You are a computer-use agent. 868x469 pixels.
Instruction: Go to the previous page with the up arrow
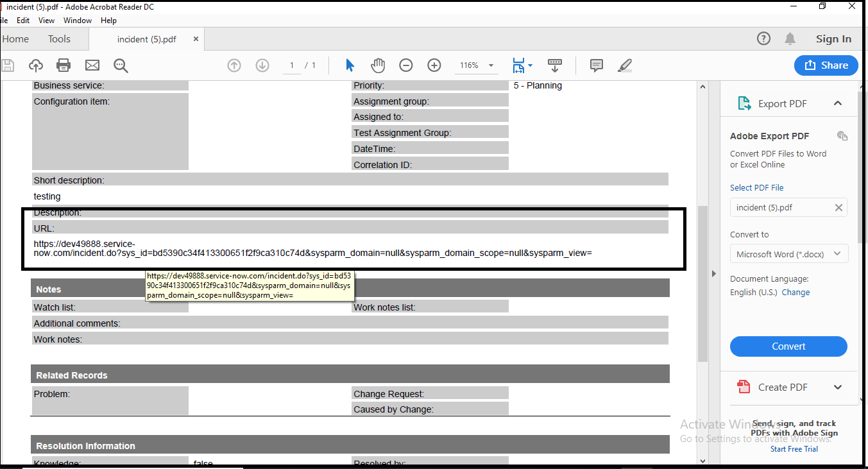click(234, 65)
